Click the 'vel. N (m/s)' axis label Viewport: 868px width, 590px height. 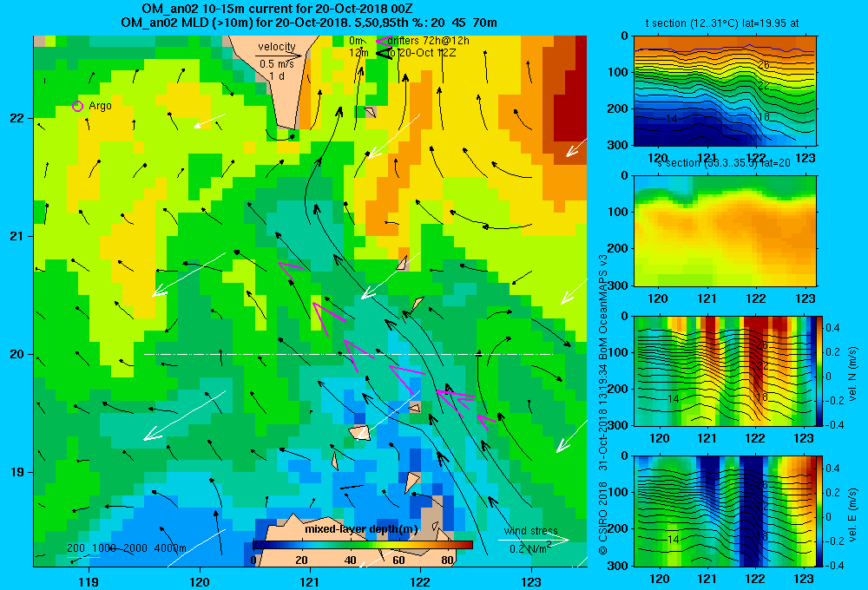click(852, 374)
